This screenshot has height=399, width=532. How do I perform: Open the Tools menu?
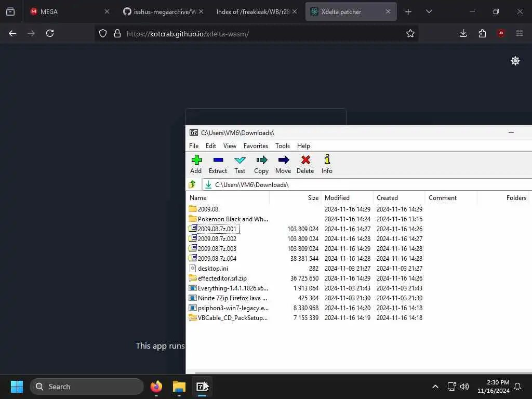[x=283, y=146]
